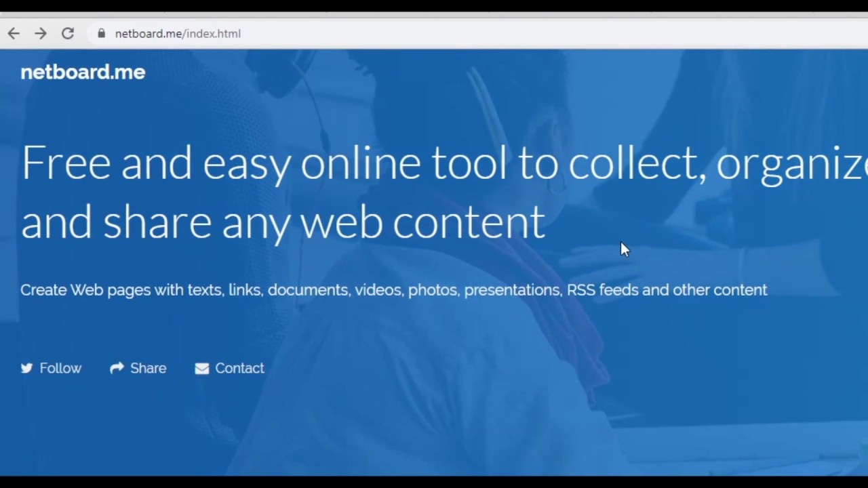Focus the netboard.me/index.html address bar

pos(407,33)
